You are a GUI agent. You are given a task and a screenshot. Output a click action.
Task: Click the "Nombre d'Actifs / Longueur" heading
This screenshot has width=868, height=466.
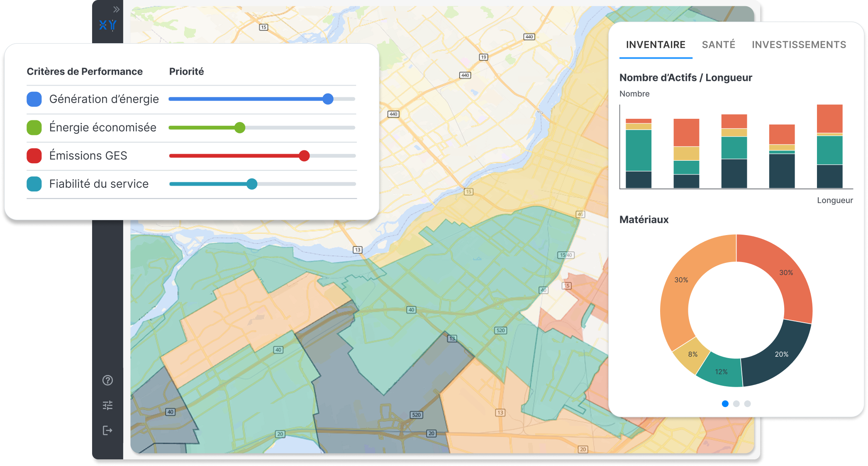click(685, 78)
